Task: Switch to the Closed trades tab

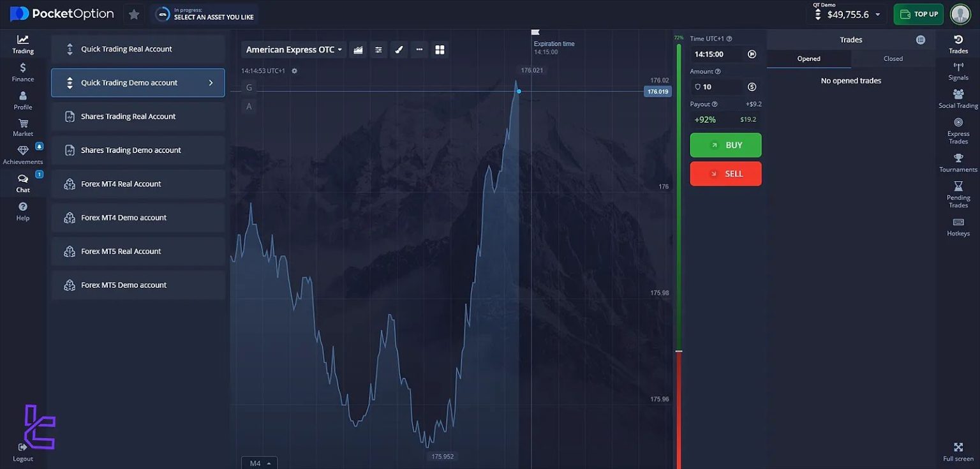Action: click(893, 57)
